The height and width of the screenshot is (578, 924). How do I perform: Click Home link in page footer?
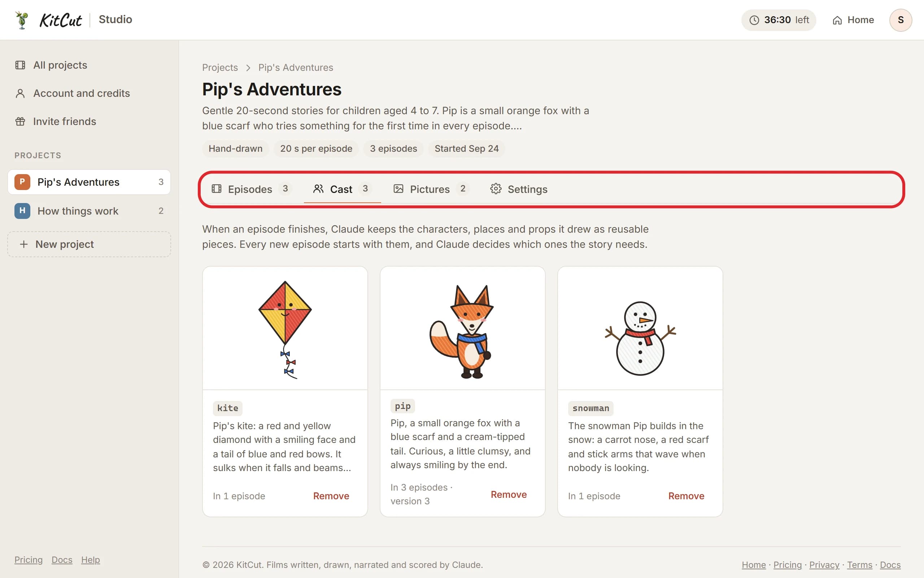tap(754, 565)
